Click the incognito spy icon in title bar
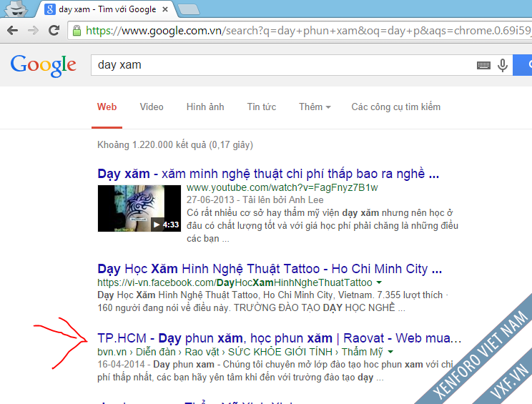 click(x=16, y=9)
